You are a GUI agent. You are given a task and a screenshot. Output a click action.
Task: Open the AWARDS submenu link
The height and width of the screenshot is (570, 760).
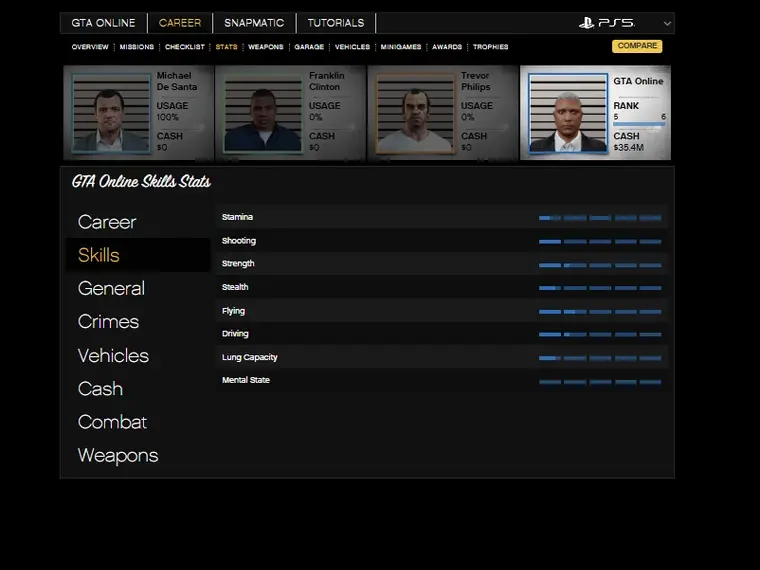[x=447, y=47]
